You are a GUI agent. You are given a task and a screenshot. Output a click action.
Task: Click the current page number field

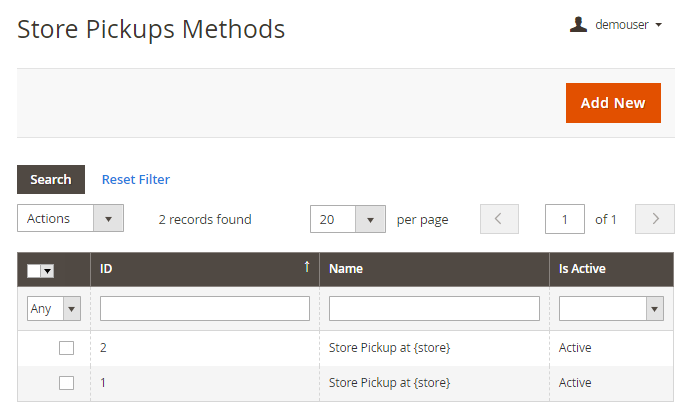565,219
